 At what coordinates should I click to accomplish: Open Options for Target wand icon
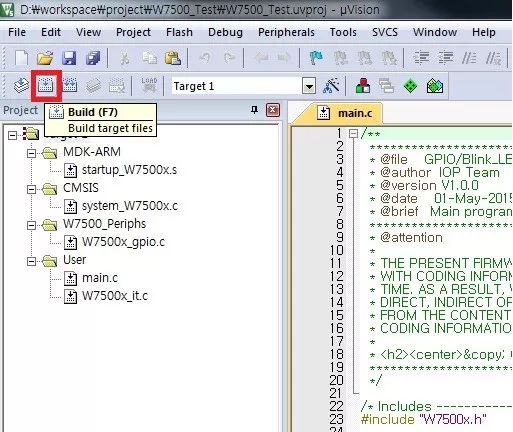click(x=331, y=86)
